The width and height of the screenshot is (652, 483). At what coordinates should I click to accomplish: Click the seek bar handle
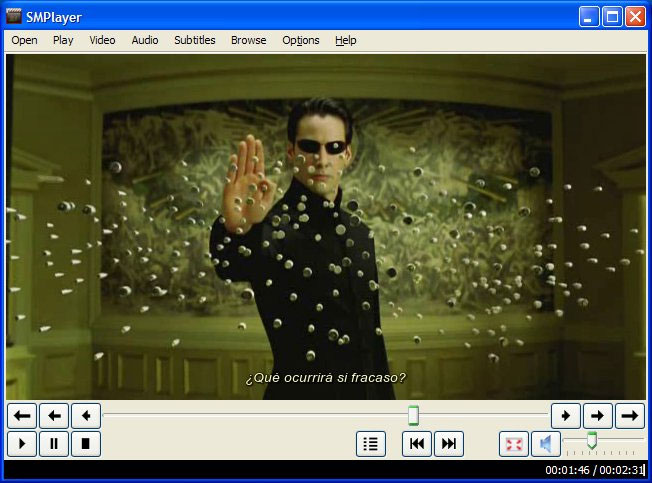point(413,415)
